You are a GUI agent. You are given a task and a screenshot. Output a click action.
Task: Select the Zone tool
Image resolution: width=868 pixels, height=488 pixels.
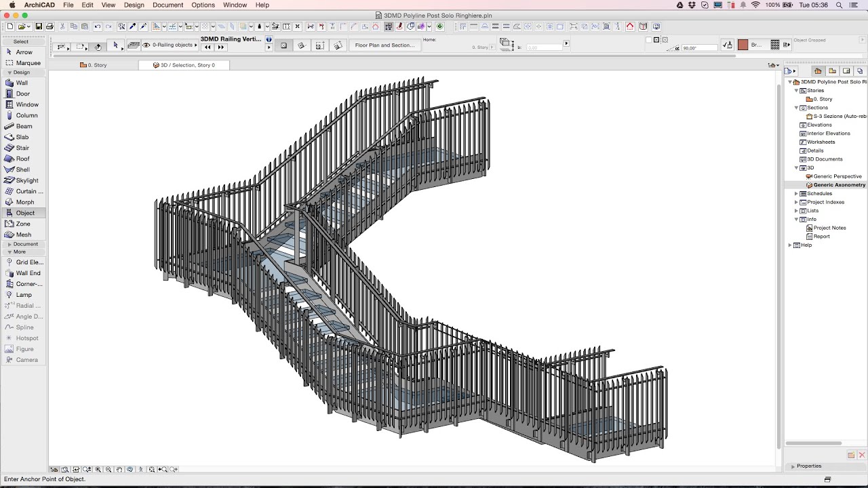pyautogui.click(x=23, y=224)
